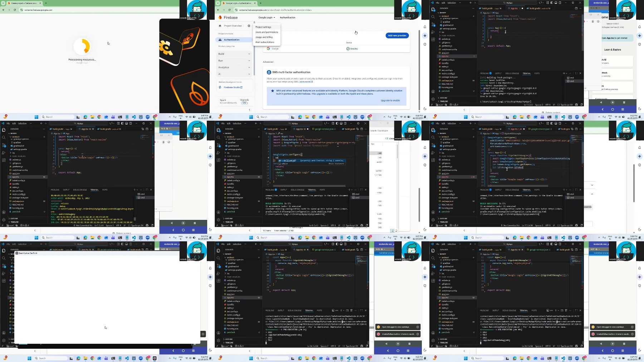Click "TypeScript JSX" status in "Learn & Explore" frame
Image resolution: width=644 pixels, height=362 pixels.
[x=567, y=105]
